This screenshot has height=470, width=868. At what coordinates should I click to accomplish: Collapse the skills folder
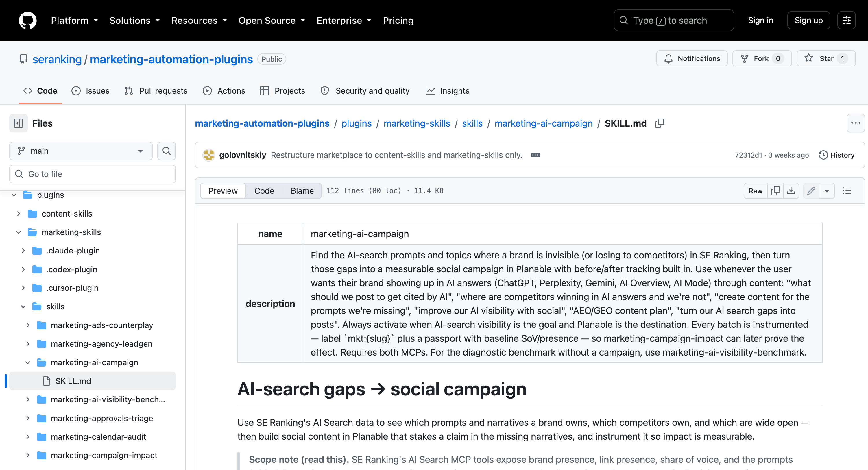pos(23,306)
